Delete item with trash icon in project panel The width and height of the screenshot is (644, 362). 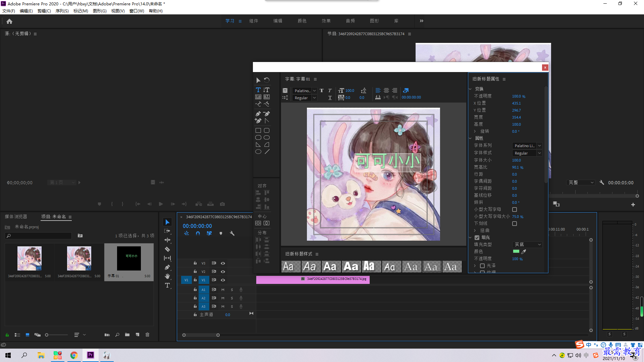coord(147,335)
